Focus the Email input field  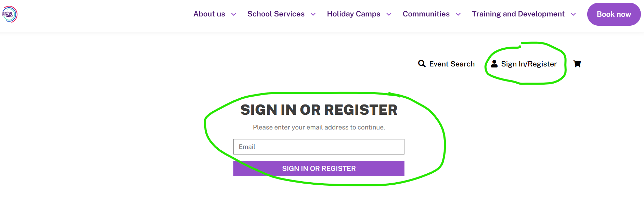(x=319, y=147)
